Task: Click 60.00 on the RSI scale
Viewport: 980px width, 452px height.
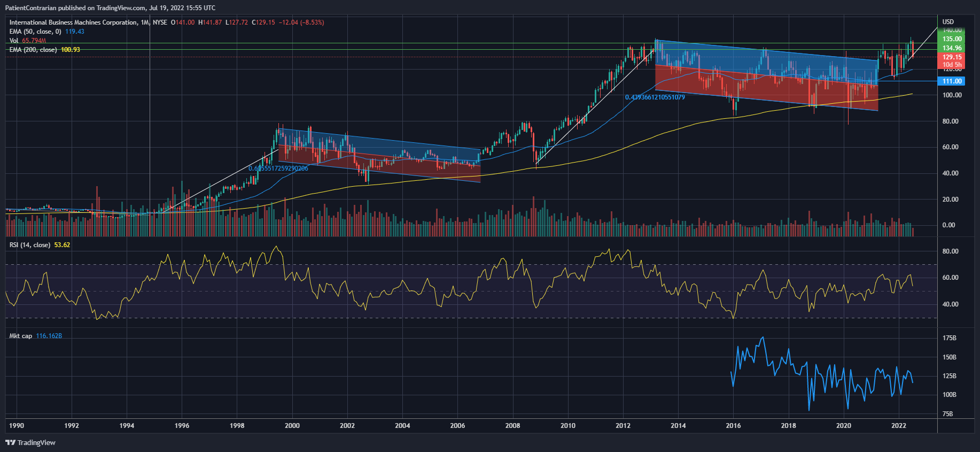Action: click(950, 278)
